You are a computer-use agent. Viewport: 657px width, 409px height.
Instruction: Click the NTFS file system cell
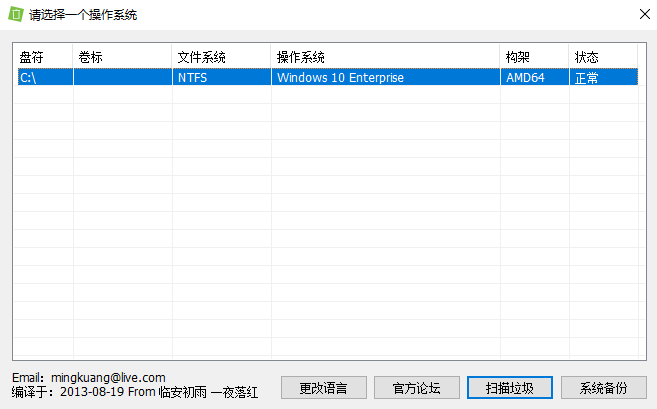[222, 77]
